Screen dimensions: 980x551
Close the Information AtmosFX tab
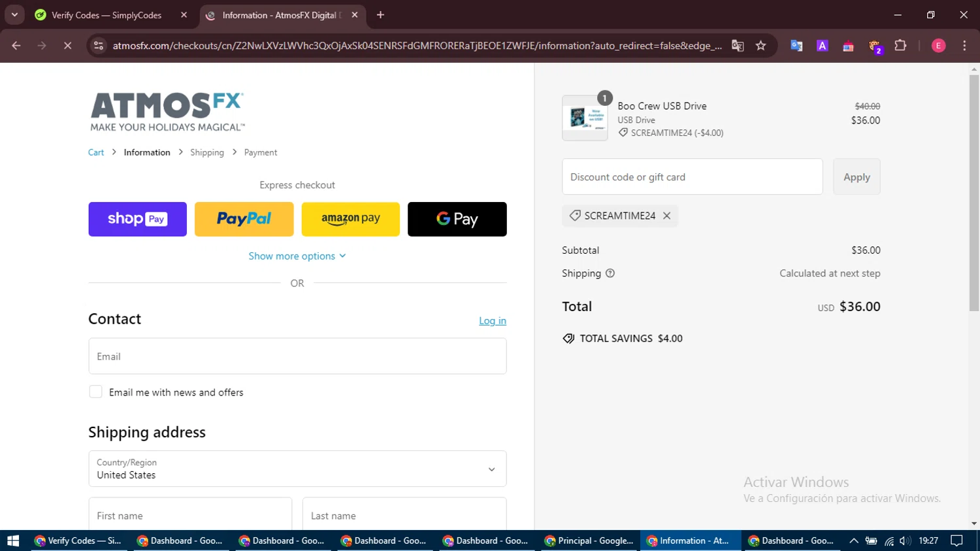click(355, 15)
